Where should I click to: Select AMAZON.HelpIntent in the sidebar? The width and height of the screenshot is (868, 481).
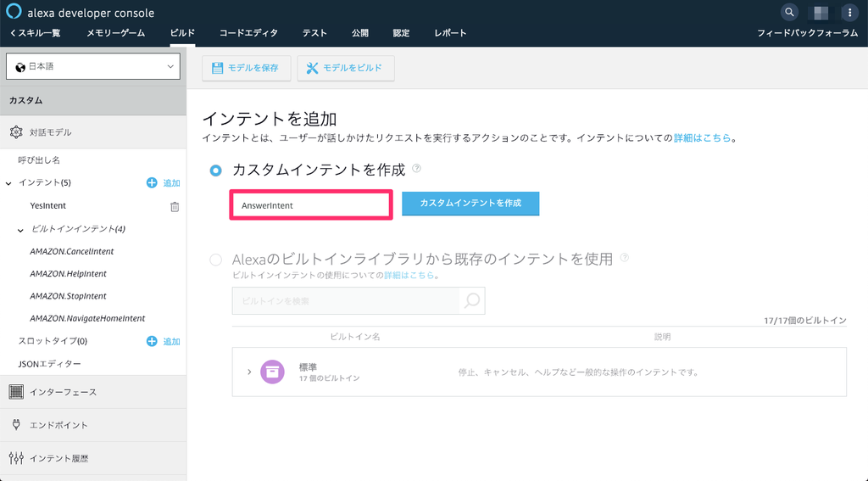[x=68, y=274]
